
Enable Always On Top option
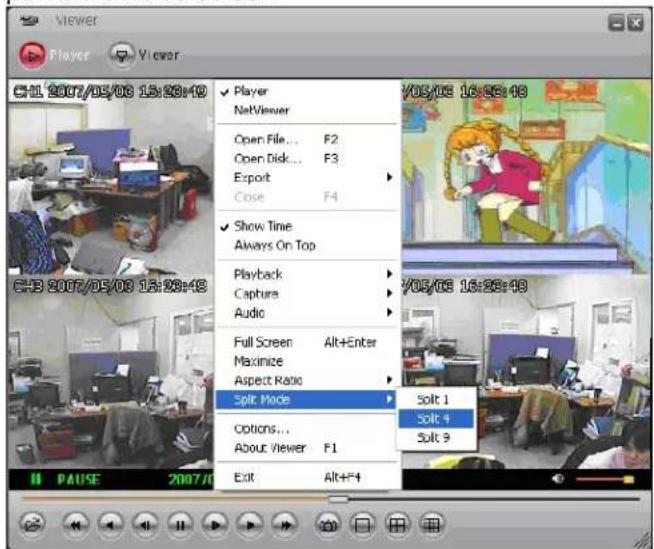(274, 245)
